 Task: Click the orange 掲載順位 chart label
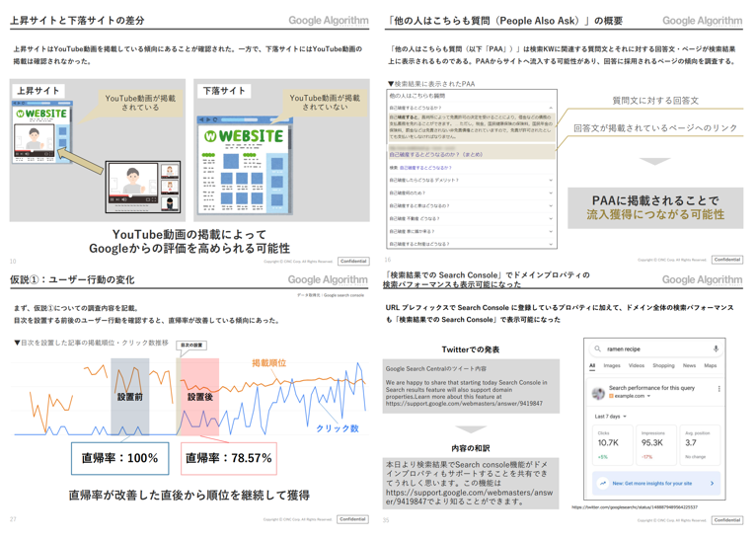pos(269,362)
